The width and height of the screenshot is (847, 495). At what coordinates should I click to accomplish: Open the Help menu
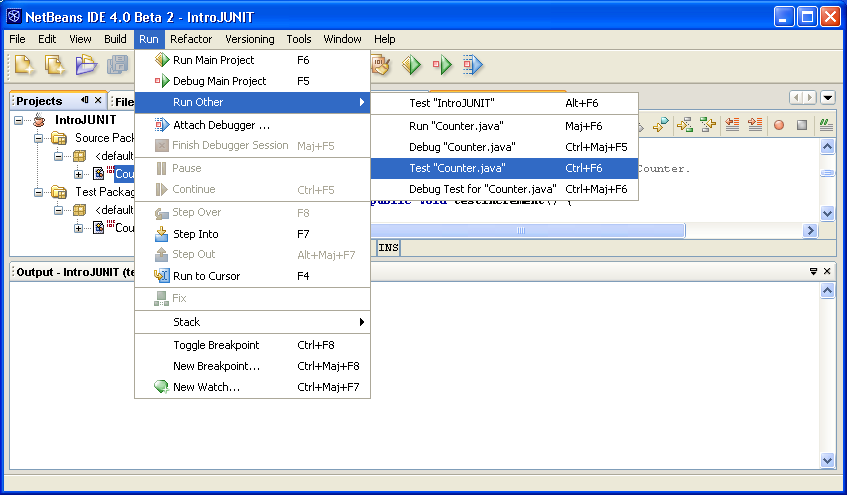click(385, 39)
